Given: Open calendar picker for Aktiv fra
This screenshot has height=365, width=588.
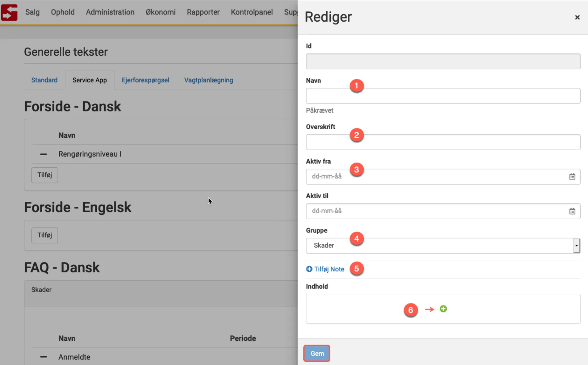Looking at the screenshot, I should (x=572, y=177).
